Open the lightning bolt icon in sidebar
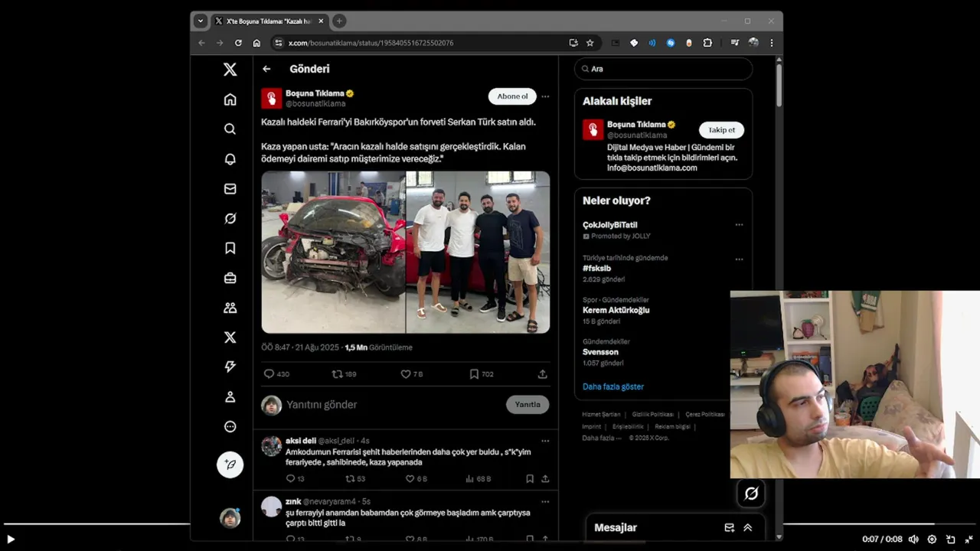Viewport: 980px width, 551px height. [230, 367]
